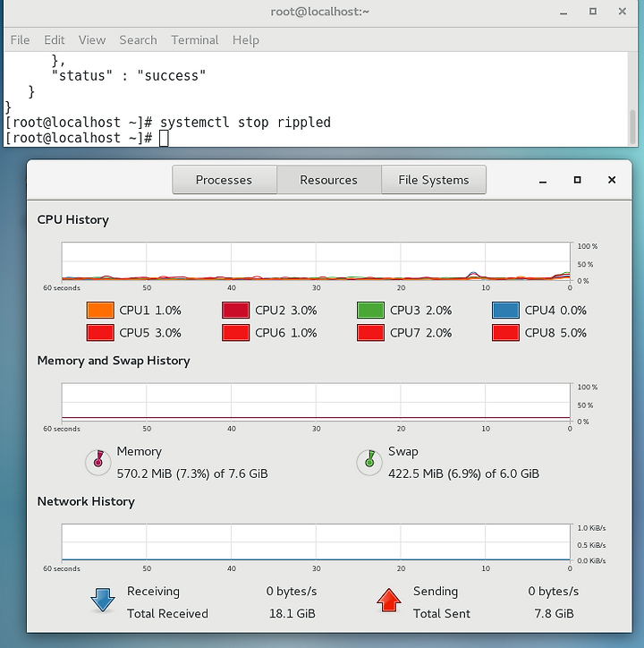Click the 'Total Received' label
Viewport: 644px width, 648px height.
[x=167, y=614]
